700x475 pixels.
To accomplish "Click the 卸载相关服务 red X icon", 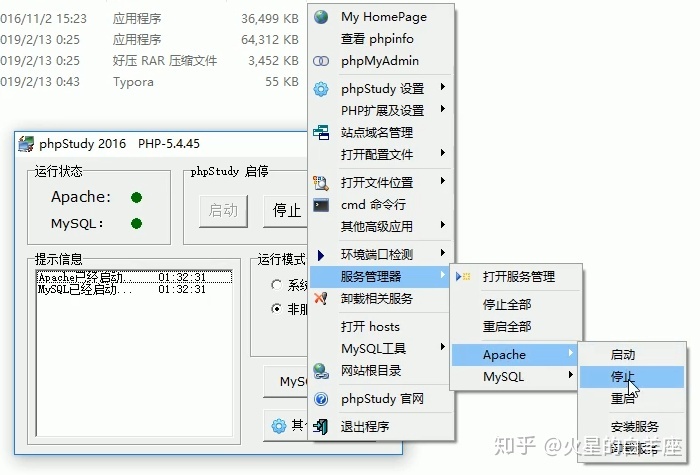I will click(x=321, y=298).
